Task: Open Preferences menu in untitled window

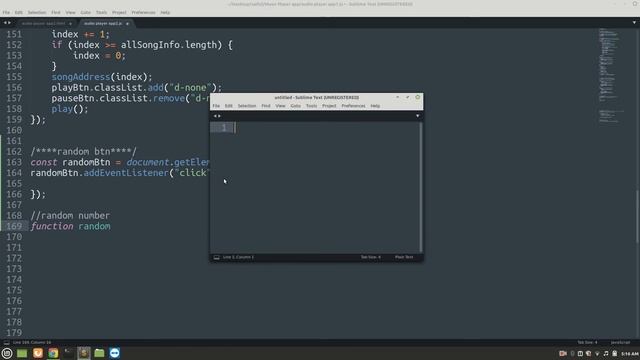Action: point(353,106)
